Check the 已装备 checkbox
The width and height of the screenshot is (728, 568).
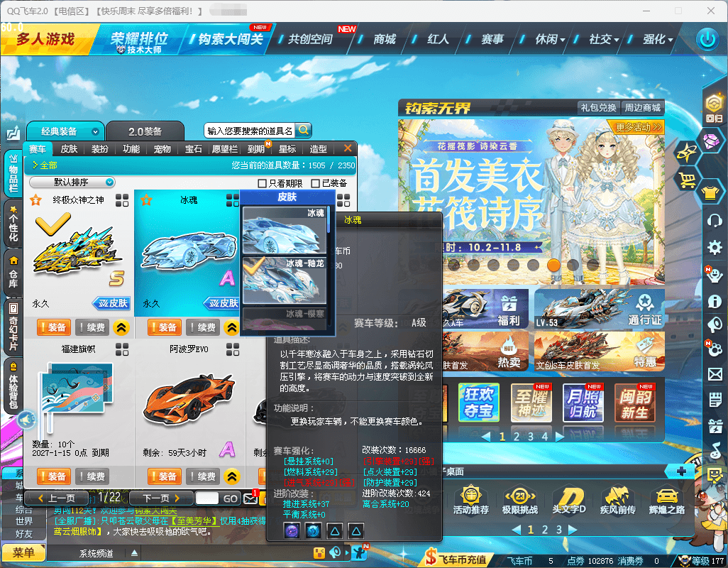315,183
